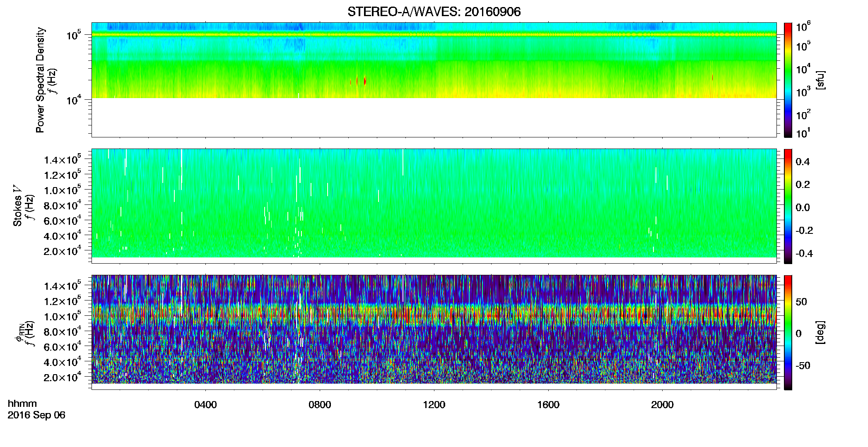This screenshot has height=447, width=868.
Task: Click the red-yellow 1.0×10^5 Hz band in φRTN panel
Action: pyautogui.click(x=434, y=315)
